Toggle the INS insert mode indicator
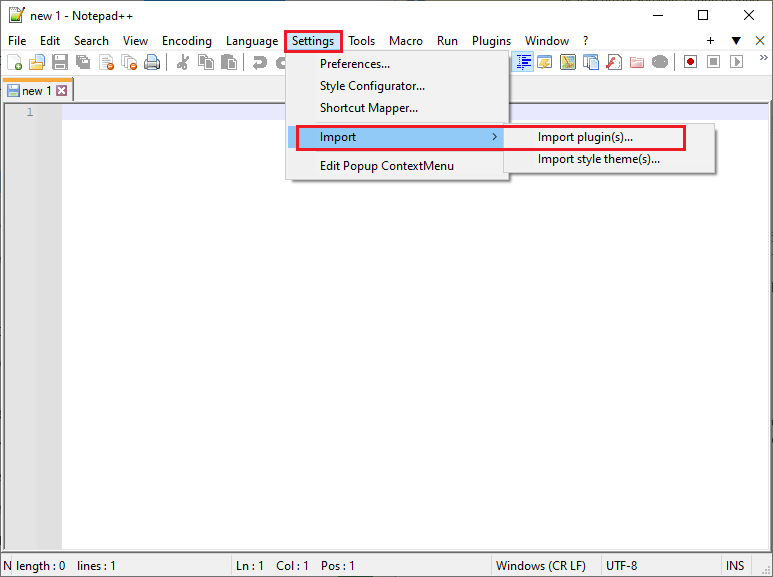The image size is (773, 577). pyautogui.click(x=735, y=565)
